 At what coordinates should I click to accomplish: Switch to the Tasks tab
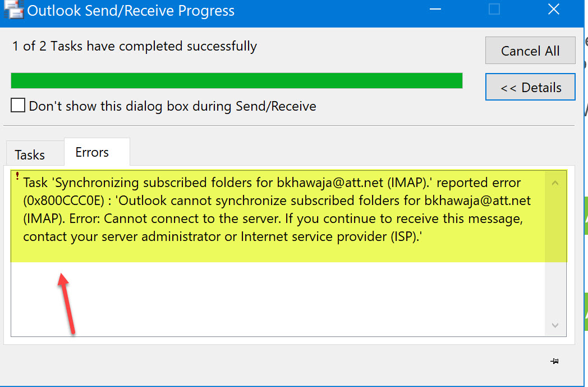[35, 153]
